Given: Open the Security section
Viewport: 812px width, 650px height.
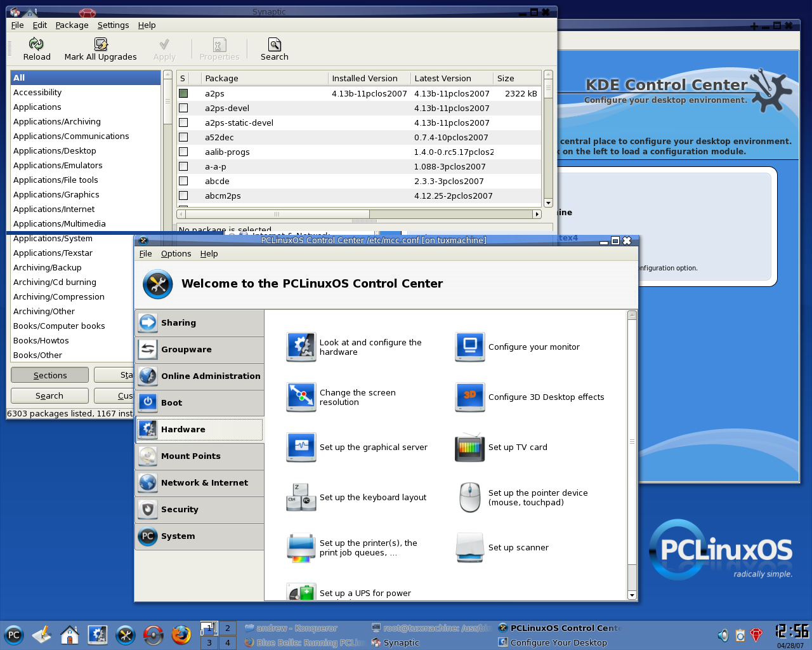Looking at the screenshot, I should pos(200,510).
